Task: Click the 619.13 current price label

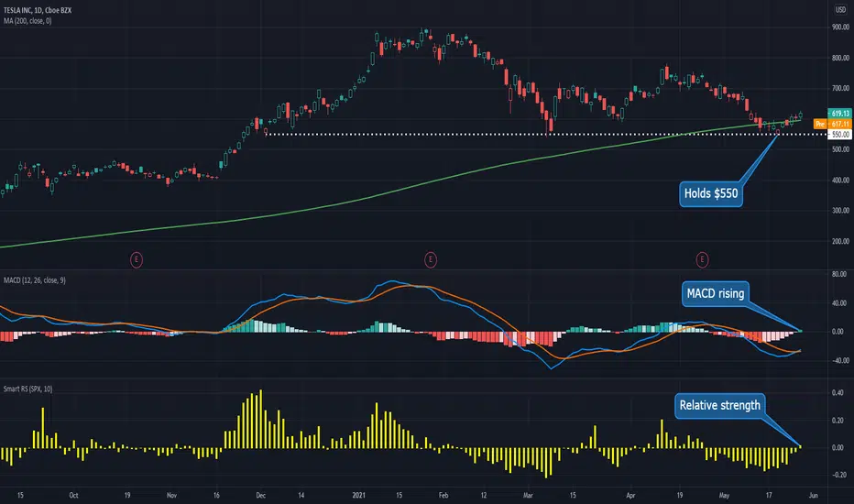Action: coord(839,114)
